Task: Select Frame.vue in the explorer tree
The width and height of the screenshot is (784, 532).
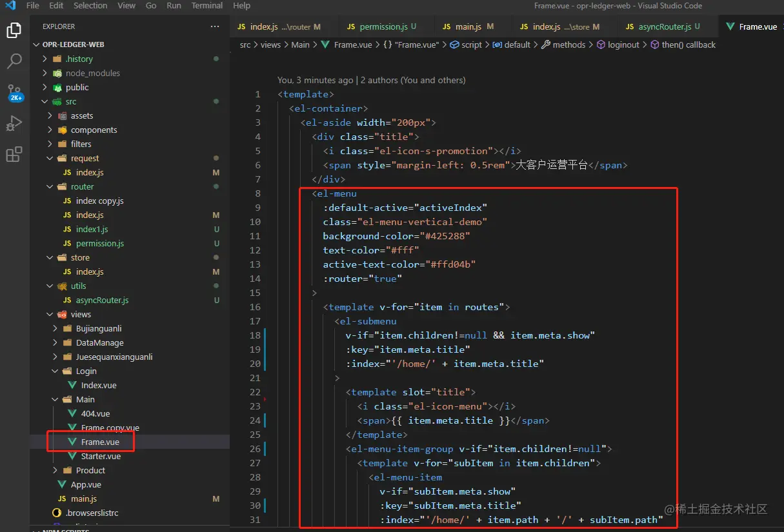Action: coord(100,442)
